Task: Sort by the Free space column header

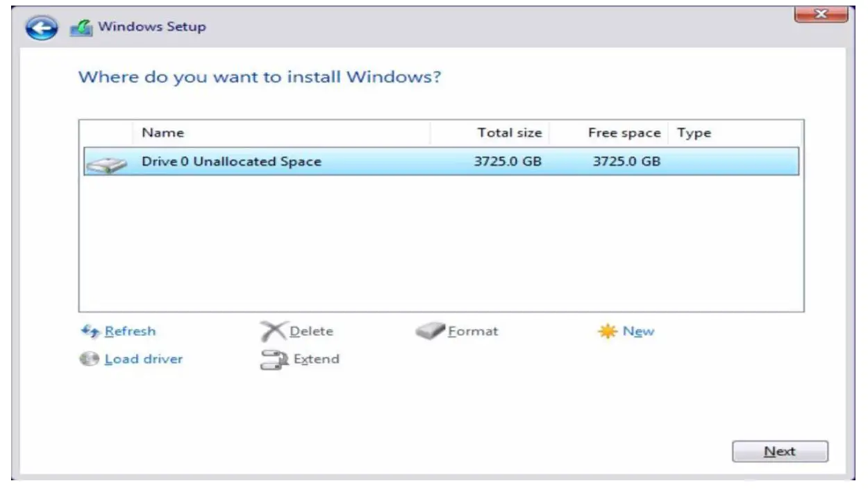Action: point(624,133)
